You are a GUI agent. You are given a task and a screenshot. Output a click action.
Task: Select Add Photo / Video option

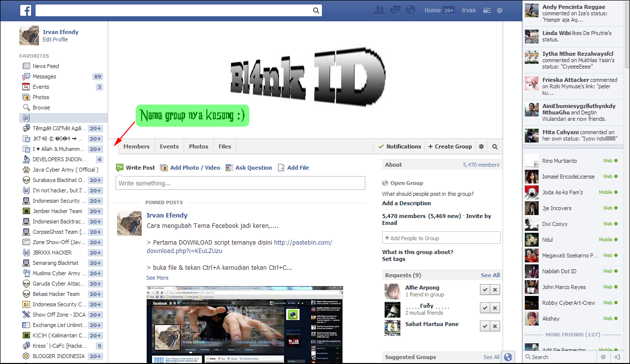click(x=190, y=168)
